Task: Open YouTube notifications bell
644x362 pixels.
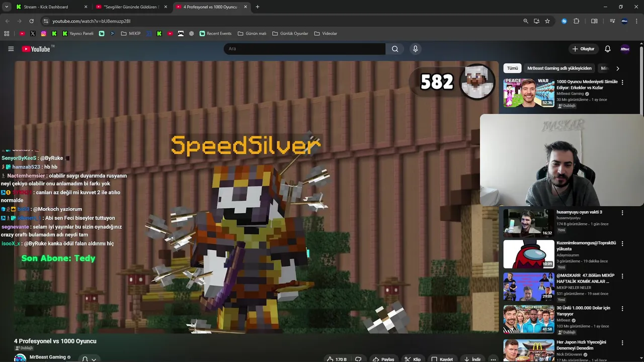Action: [607, 49]
